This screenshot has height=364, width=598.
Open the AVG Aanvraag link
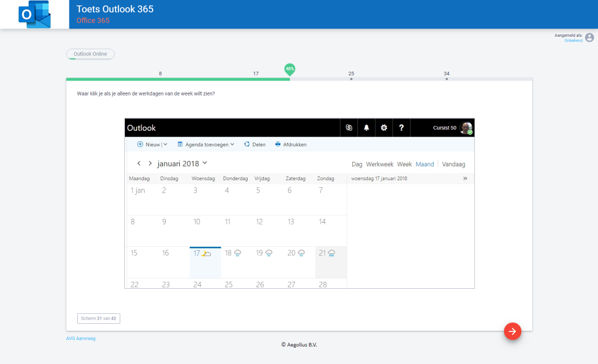[x=81, y=338]
